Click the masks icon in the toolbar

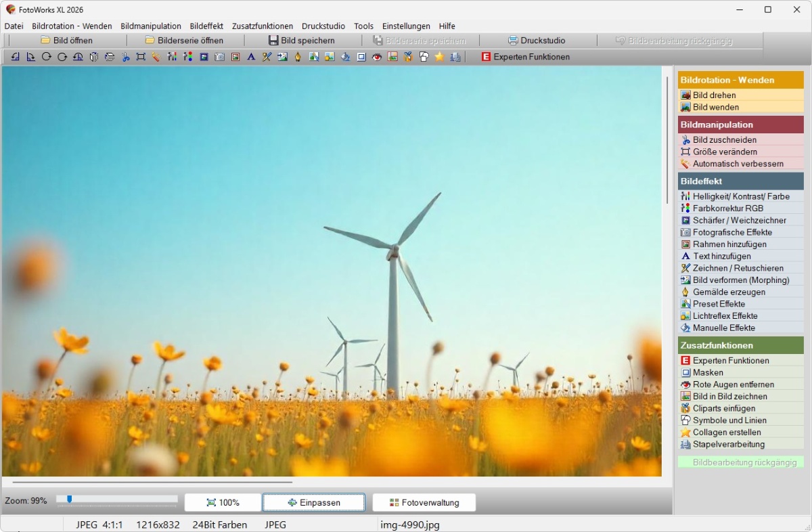[x=361, y=57]
